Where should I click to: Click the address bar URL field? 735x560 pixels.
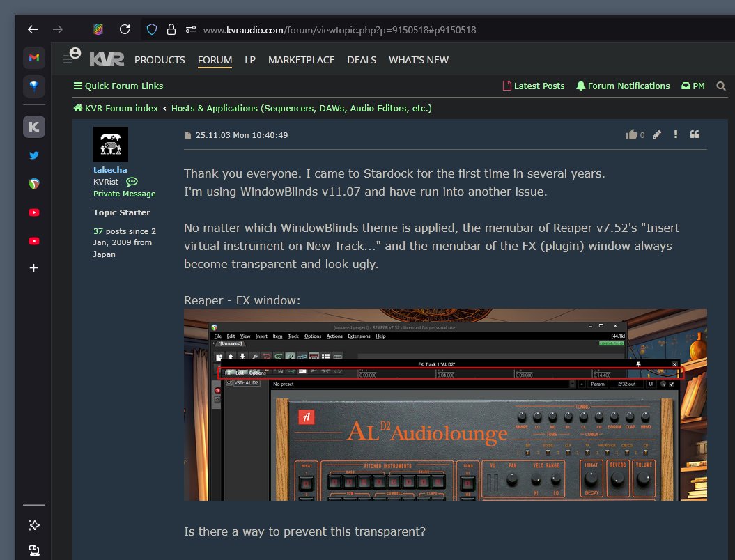point(339,30)
